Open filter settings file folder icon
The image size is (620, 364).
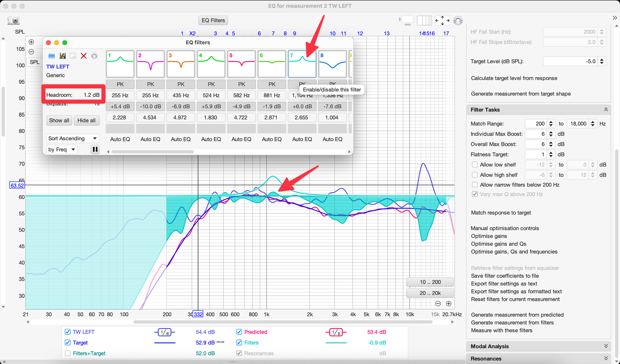[x=52, y=56]
